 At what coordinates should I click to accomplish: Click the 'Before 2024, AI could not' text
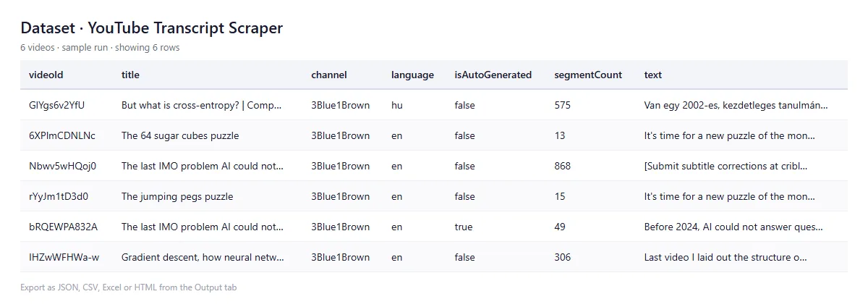pyautogui.click(x=734, y=227)
